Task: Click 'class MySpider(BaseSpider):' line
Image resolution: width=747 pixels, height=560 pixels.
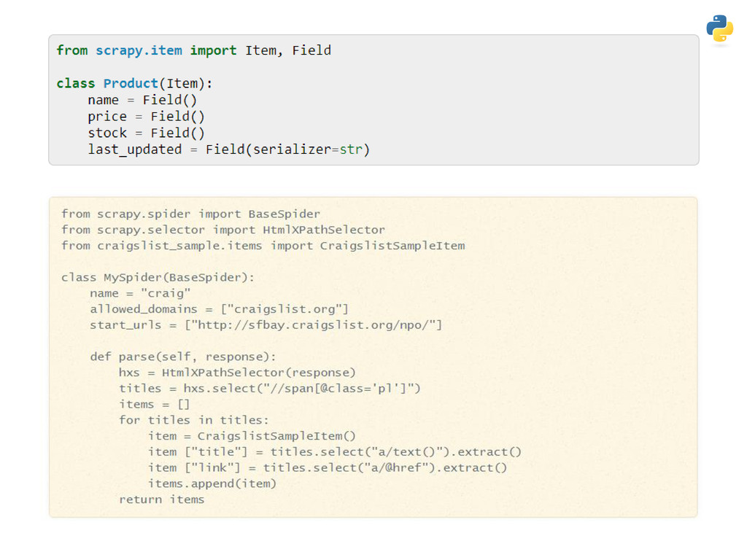Action: [158, 277]
